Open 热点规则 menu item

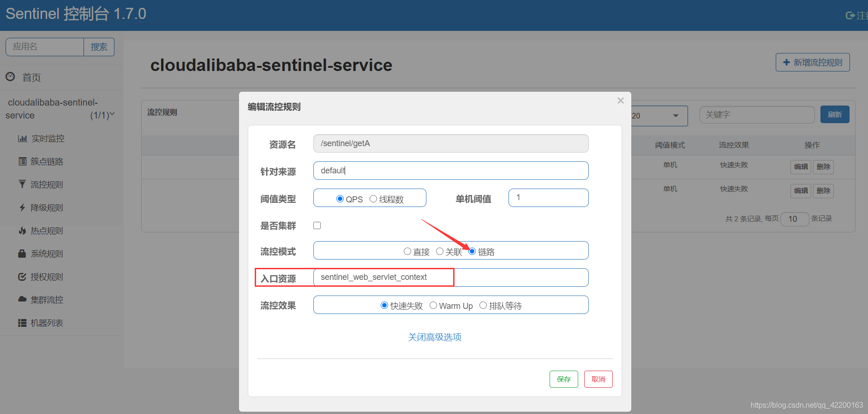coord(47,231)
